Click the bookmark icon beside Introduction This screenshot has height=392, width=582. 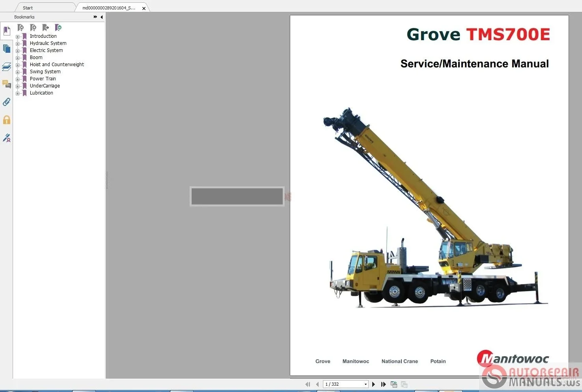click(x=25, y=36)
